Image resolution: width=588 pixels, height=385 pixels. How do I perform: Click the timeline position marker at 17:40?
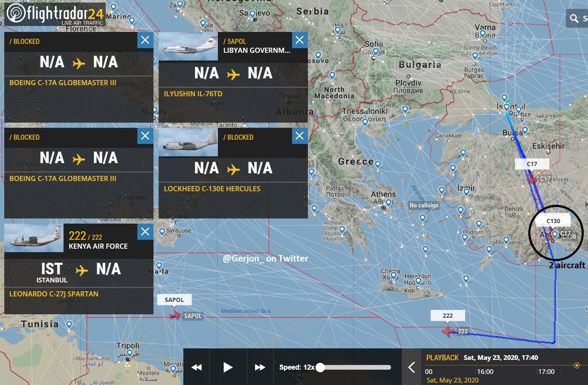pos(577,365)
